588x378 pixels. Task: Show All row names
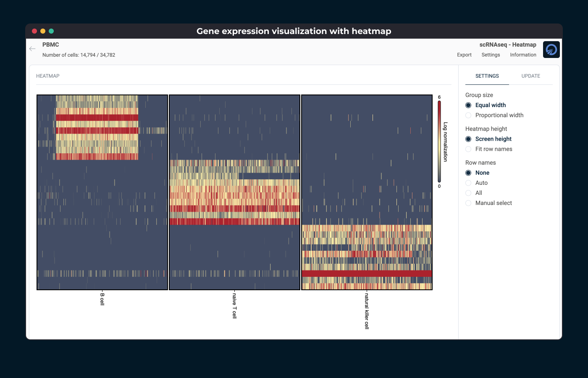[x=468, y=193]
